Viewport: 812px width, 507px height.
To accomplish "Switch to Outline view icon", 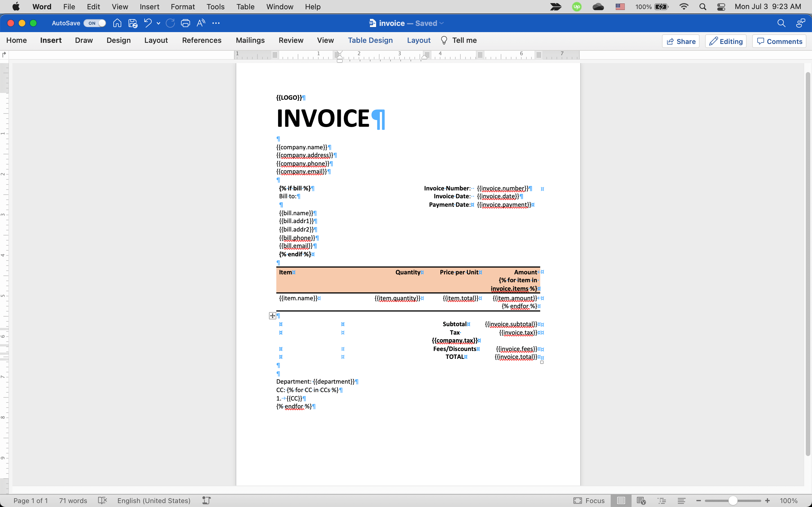I will click(x=662, y=501).
